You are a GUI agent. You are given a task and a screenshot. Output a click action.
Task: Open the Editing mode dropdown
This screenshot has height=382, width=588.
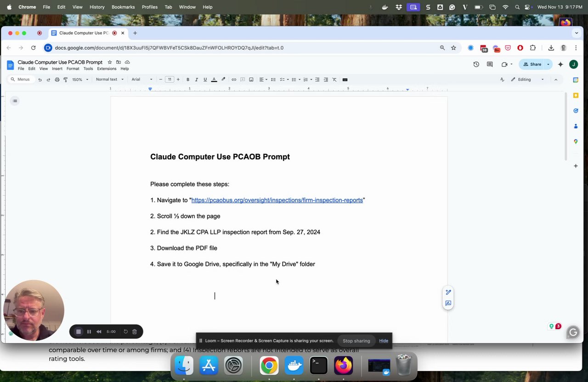pos(527,79)
